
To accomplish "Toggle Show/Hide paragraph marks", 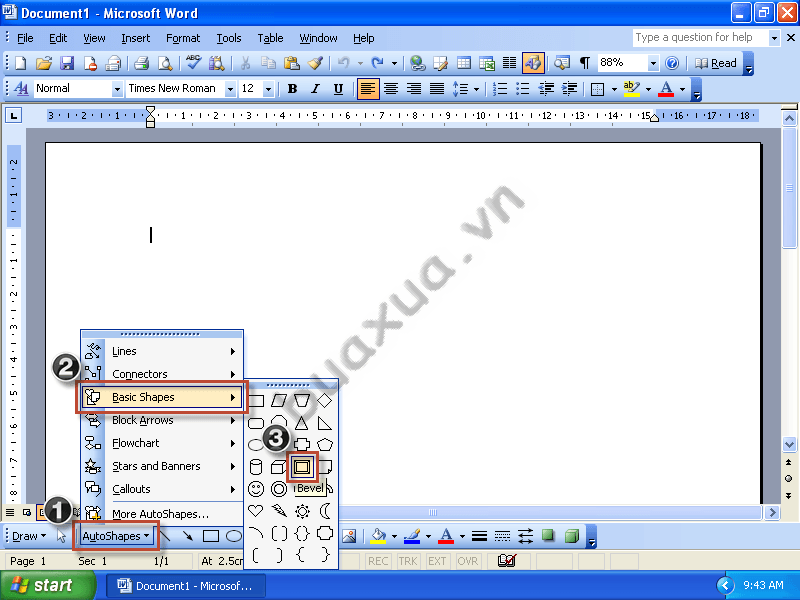I will pos(585,63).
